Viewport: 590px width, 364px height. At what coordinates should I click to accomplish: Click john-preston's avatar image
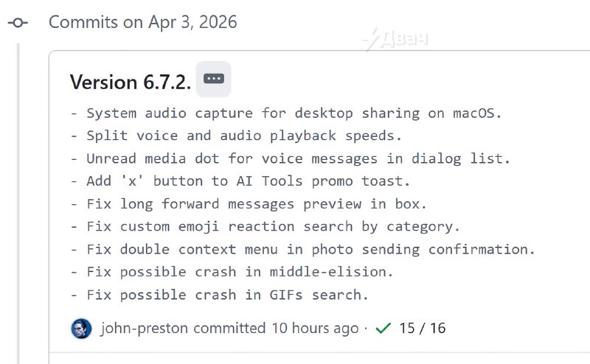click(81, 328)
